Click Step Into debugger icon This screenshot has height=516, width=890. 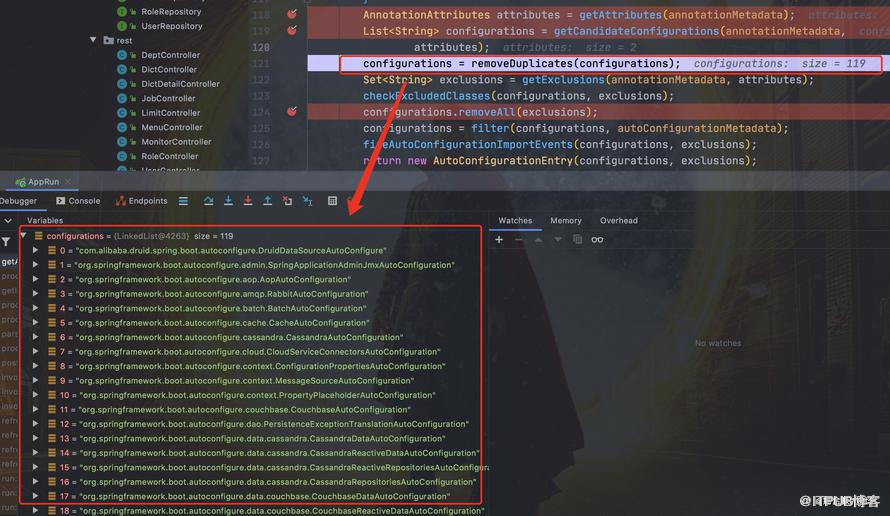coord(228,201)
